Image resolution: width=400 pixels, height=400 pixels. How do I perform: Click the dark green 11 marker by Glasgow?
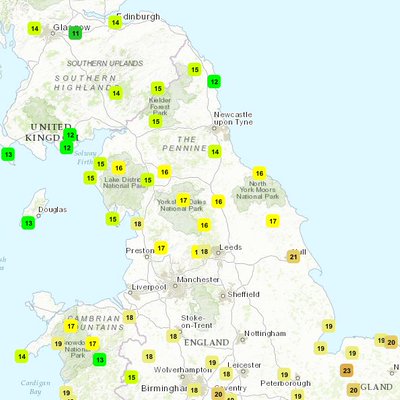coord(76,33)
